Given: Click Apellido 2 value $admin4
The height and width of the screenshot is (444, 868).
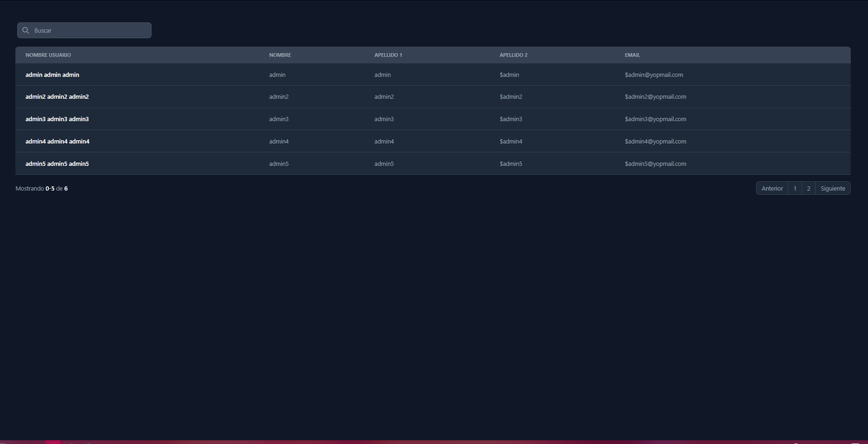Looking at the screenshot, I should click(511, 141).
